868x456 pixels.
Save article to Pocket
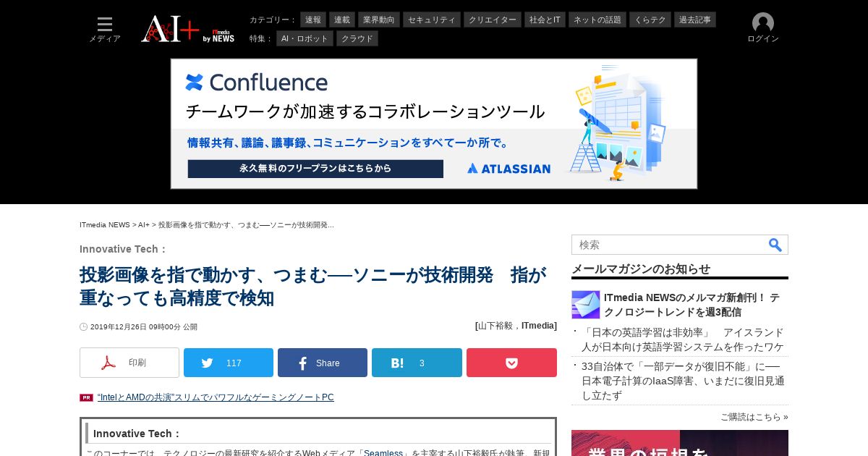[x=511, y=363]
